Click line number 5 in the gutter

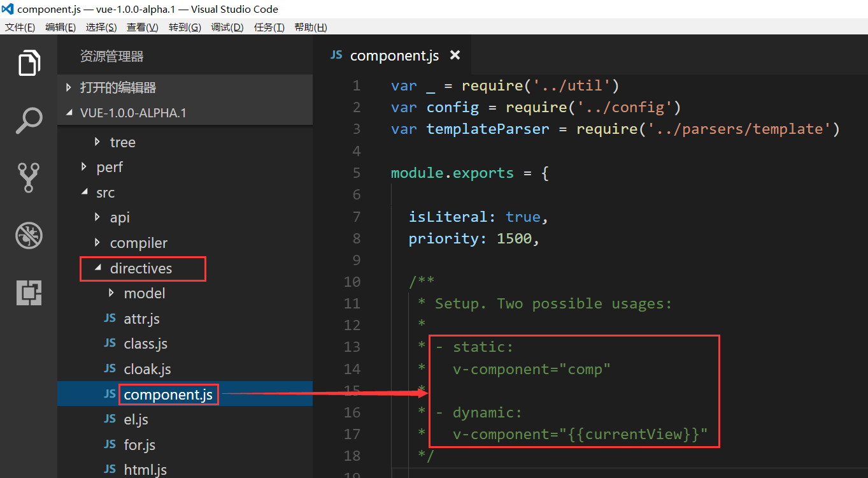coord(355,173)
